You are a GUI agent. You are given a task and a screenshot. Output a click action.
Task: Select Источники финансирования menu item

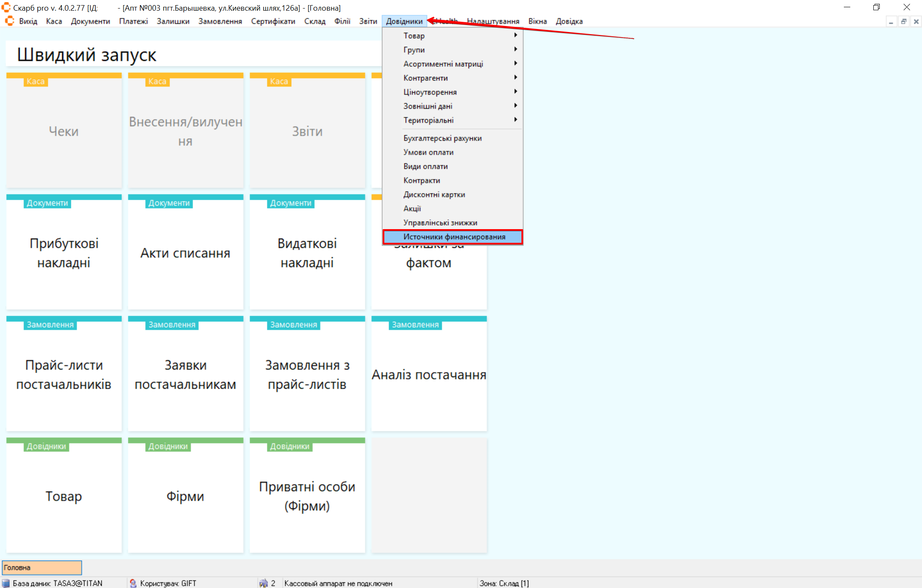click(454, 236)
